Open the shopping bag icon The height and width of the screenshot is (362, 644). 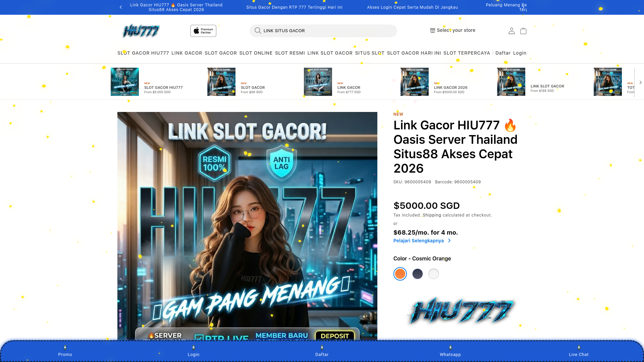click(x=523, y=31)
